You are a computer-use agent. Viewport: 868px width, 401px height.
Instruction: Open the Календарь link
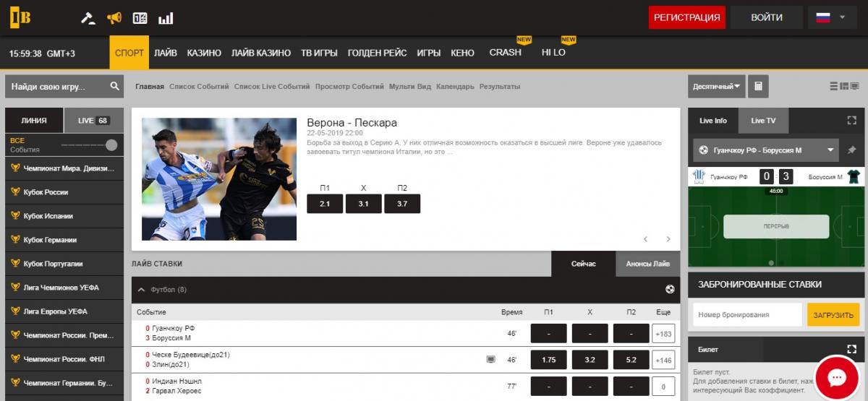[455, 87]
